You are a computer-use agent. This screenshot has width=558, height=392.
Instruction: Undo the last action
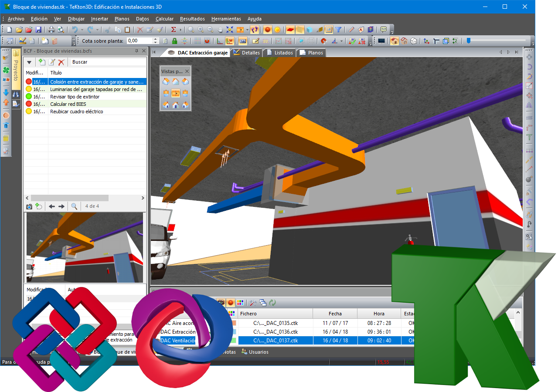tap(75, 30)
